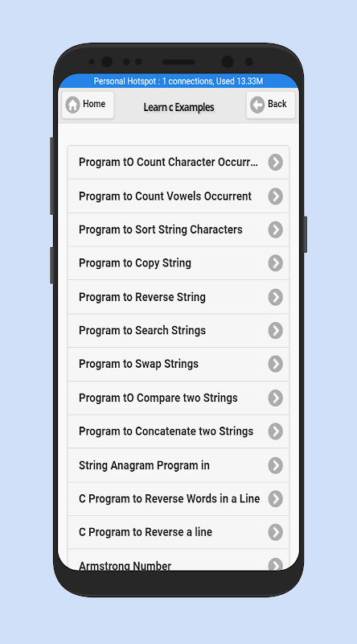
Task: Select the Armstrong Number item
Action: (x=178, y=560)
